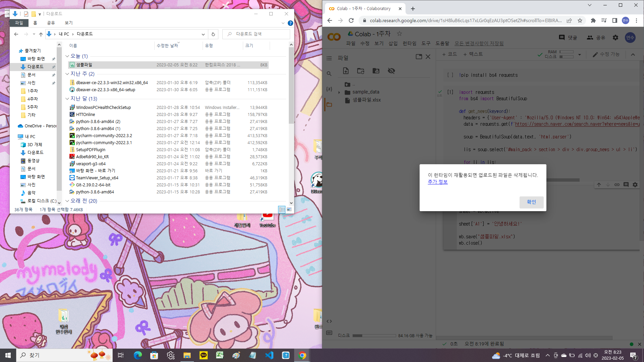This screenshot has width=644, height=362.
Task: Open the recent locations dropdown in File Explorer
Action: click(34, 34)
